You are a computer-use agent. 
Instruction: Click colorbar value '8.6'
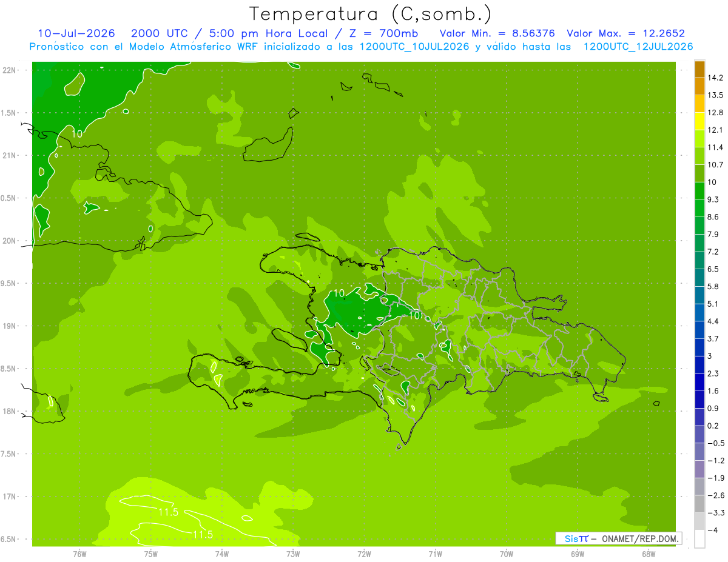pos(713,217)
